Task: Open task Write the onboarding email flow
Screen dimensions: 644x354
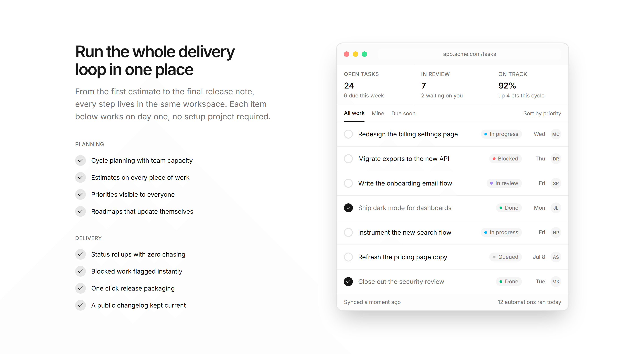Action: point(405,183)
